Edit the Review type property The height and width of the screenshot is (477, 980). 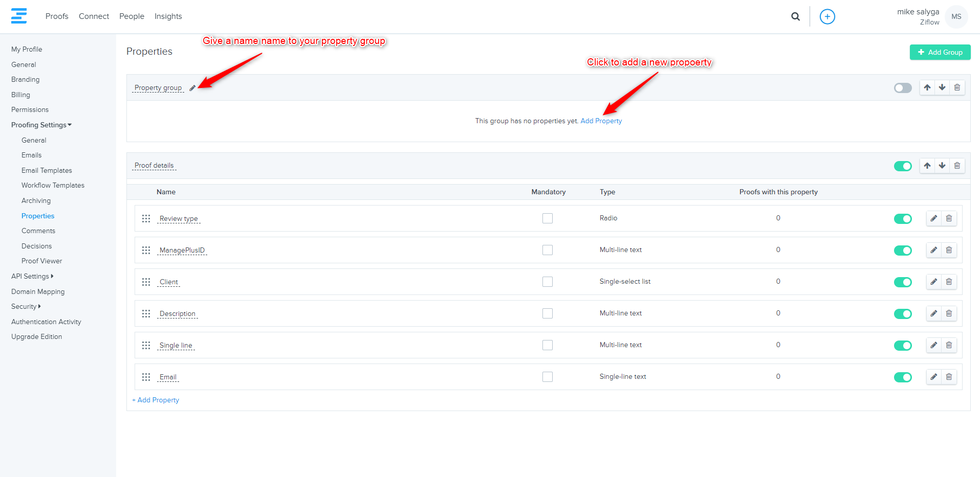[x=934, y=218]
